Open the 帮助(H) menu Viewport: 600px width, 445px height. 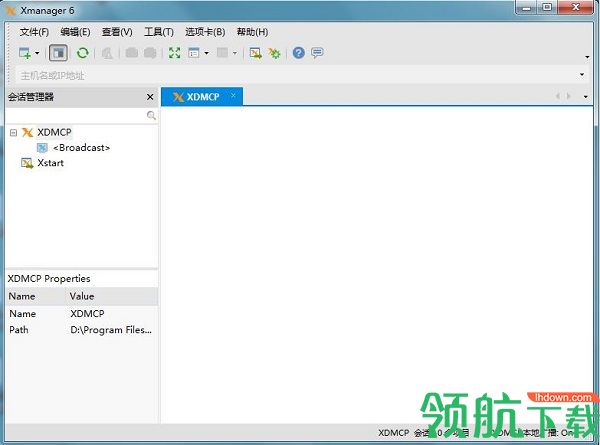click(252, 32)
